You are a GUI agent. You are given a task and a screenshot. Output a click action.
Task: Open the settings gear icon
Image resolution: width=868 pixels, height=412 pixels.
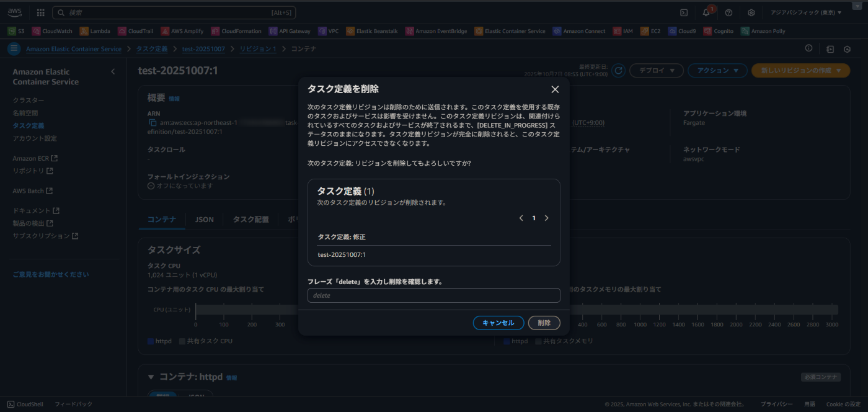point(751,12)
